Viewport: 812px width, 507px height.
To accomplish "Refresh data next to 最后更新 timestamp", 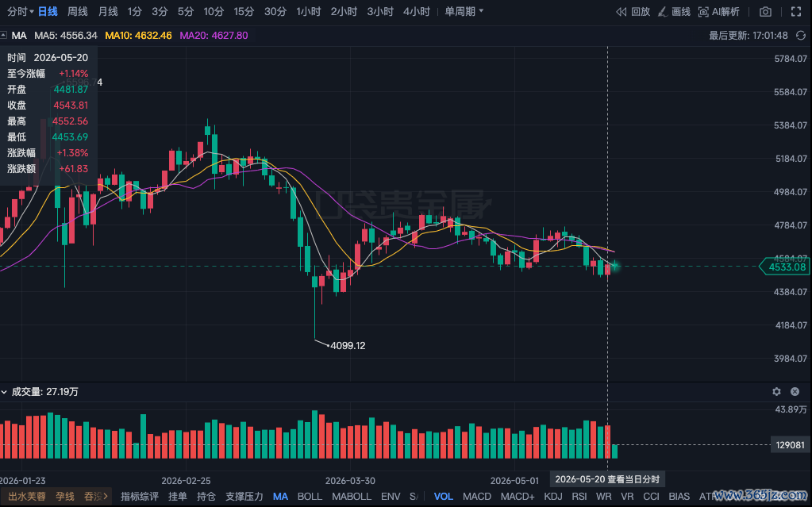I will pyautogui.click(x=801, y=35).
